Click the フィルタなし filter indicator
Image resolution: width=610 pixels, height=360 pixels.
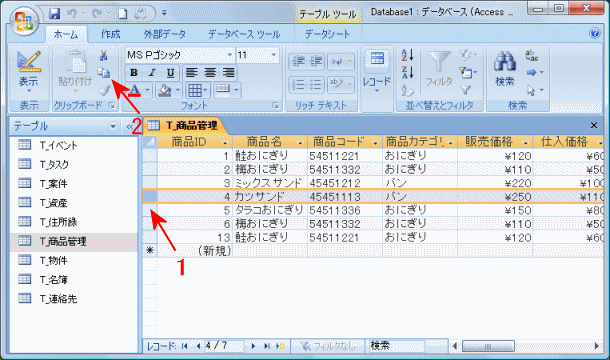tap(328, 346)
